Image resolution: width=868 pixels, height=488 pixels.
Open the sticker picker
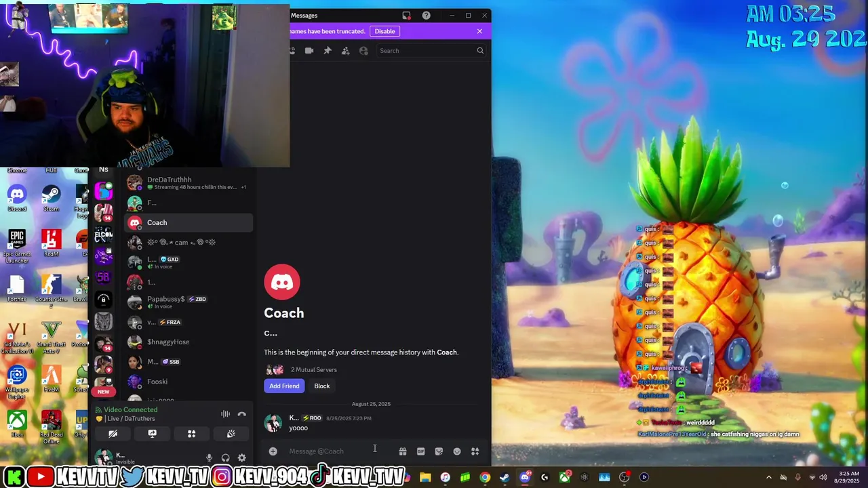click(x=439, y=451)
